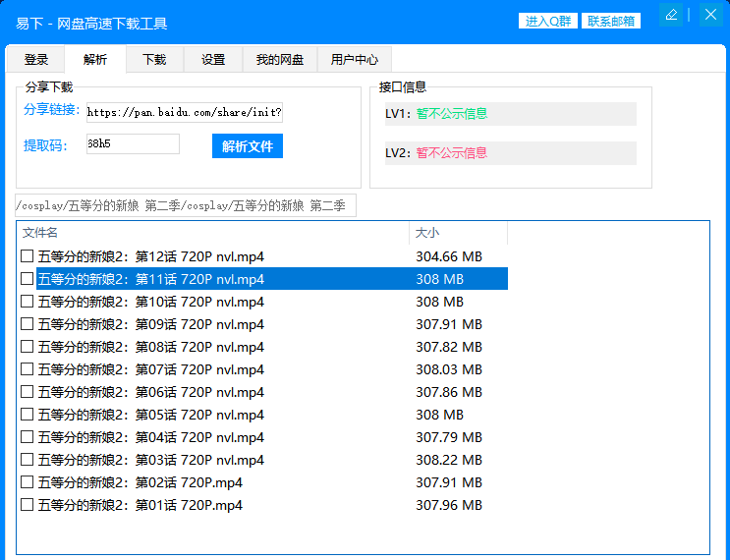Screen dimensions: 730x560
Task: Click the pencil edit icon in title bar
Action: click(671, 15)
